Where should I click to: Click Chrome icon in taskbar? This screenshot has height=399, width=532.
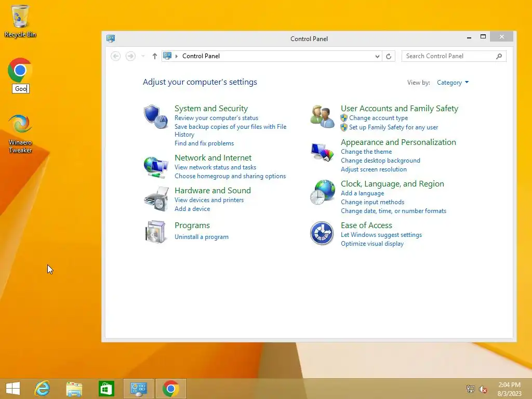170,389
